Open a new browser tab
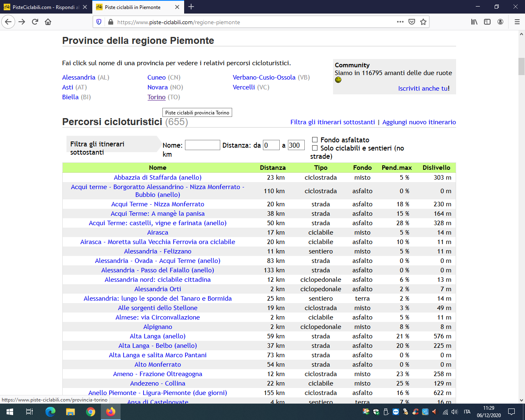525x420 pixels. pos(191,7)
